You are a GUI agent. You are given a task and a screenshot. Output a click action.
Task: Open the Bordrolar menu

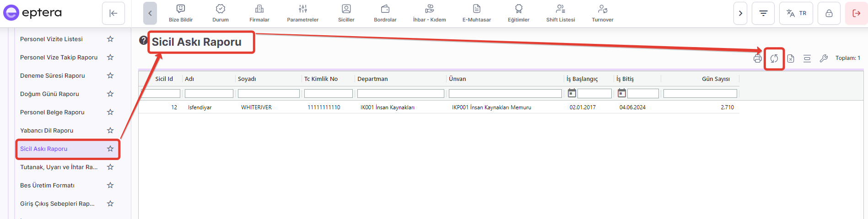click(385, 13)
